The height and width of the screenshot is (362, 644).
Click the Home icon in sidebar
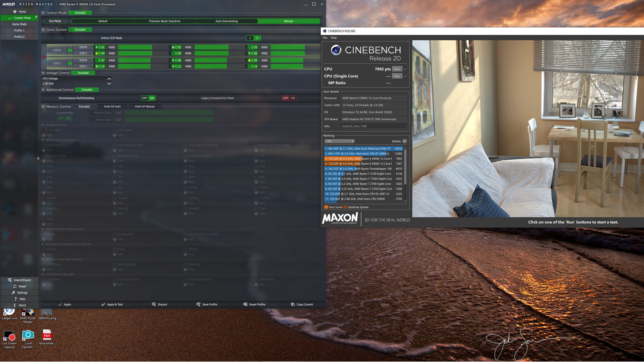[15, 12]
